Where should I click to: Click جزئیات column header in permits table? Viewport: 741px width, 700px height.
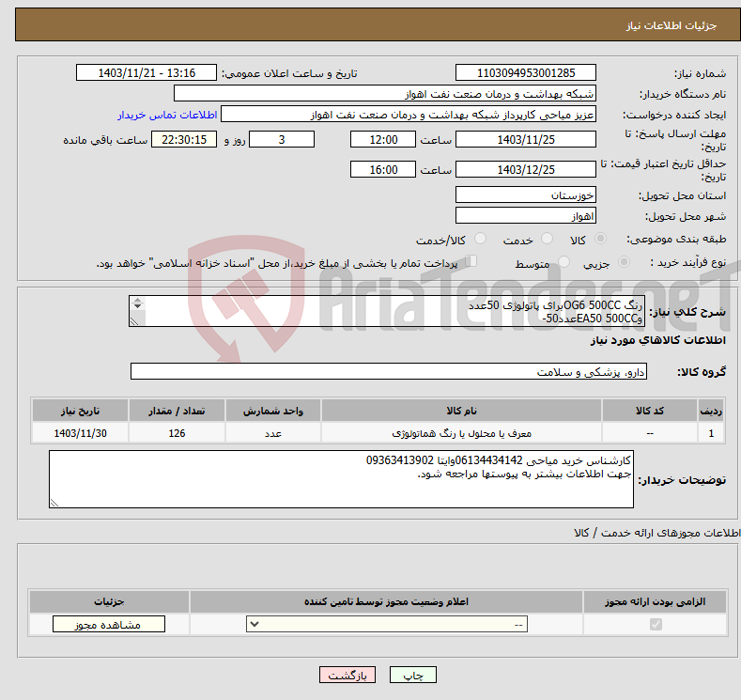[109, 601]
